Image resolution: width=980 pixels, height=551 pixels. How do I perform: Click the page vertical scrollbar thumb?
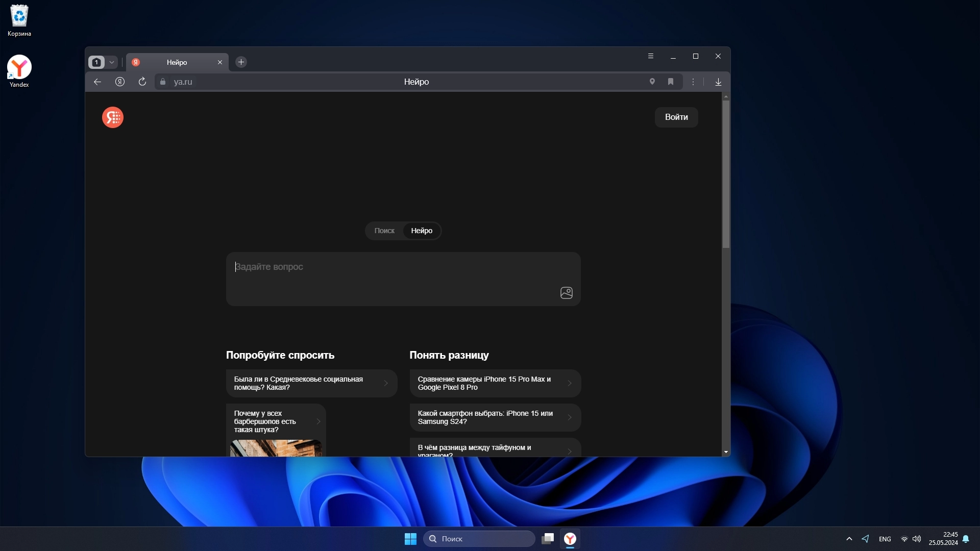point(726,173)
